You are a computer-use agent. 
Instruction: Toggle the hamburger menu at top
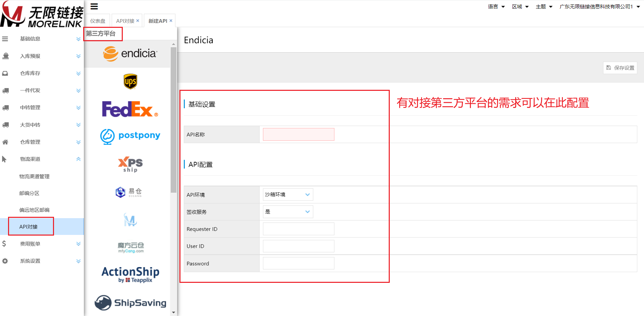(x=94, y=6)
